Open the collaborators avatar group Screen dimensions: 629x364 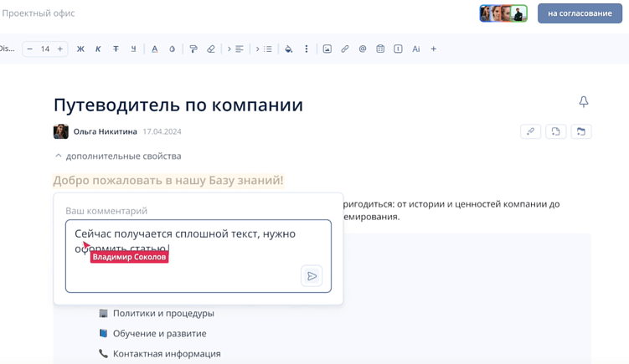[503, 13]
